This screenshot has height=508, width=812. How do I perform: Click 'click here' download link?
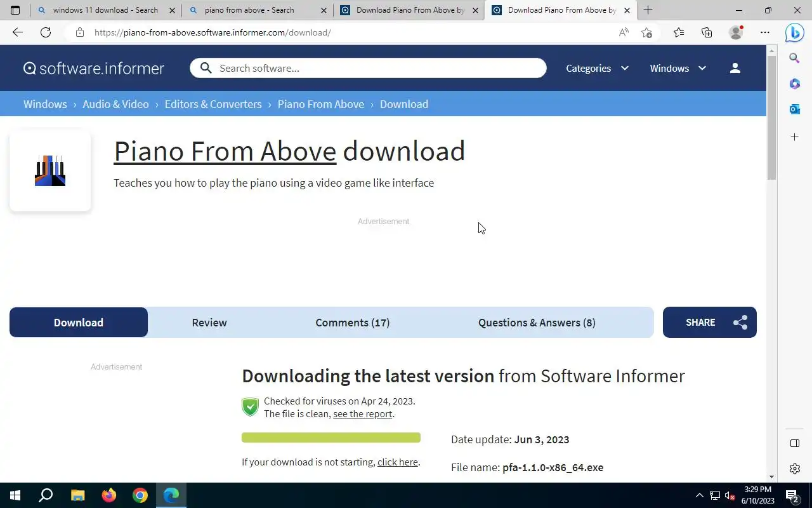click(398, 462)
